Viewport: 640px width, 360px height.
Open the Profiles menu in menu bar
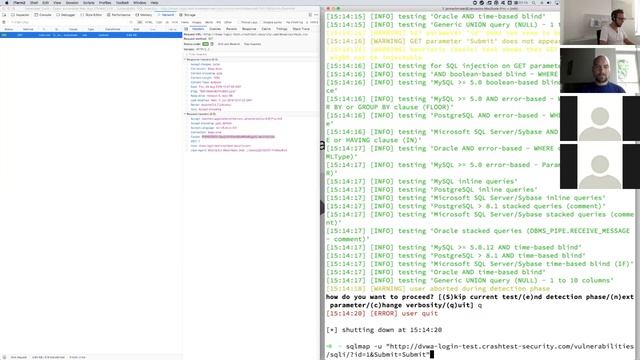(105, 2)
